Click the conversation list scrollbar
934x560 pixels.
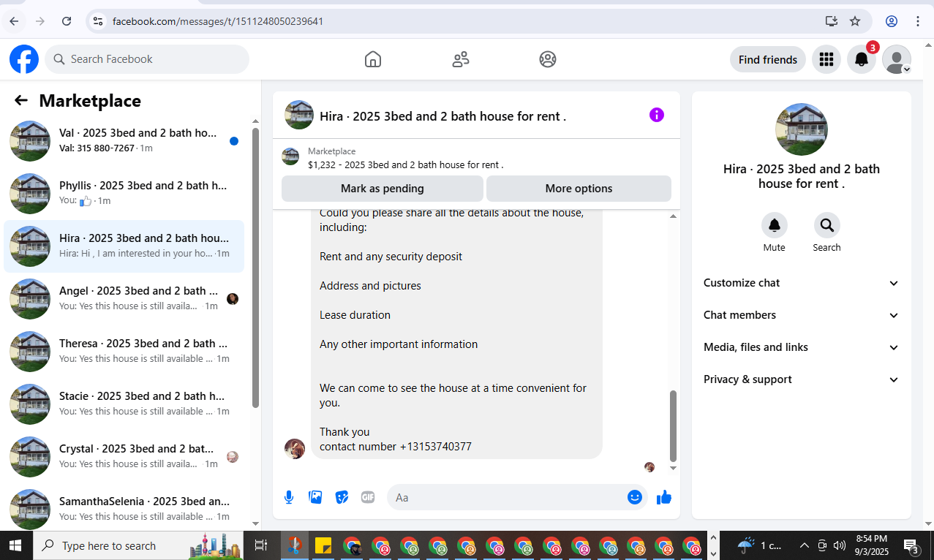click(255, 267)
